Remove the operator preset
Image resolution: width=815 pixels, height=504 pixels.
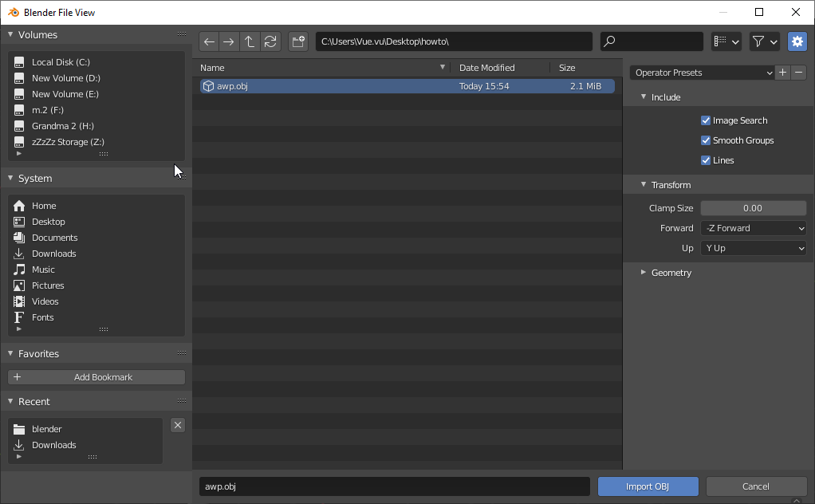[799, 73]
